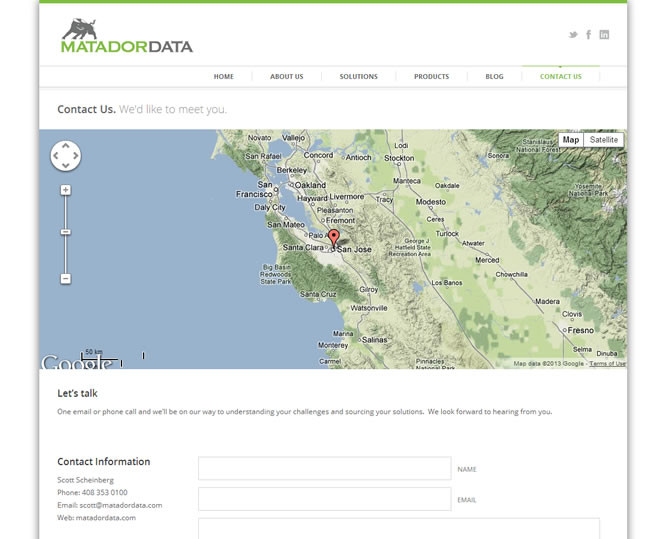The image size is (666, 539).
Task: Select the Contact Us tab
Action: [560, 77]
